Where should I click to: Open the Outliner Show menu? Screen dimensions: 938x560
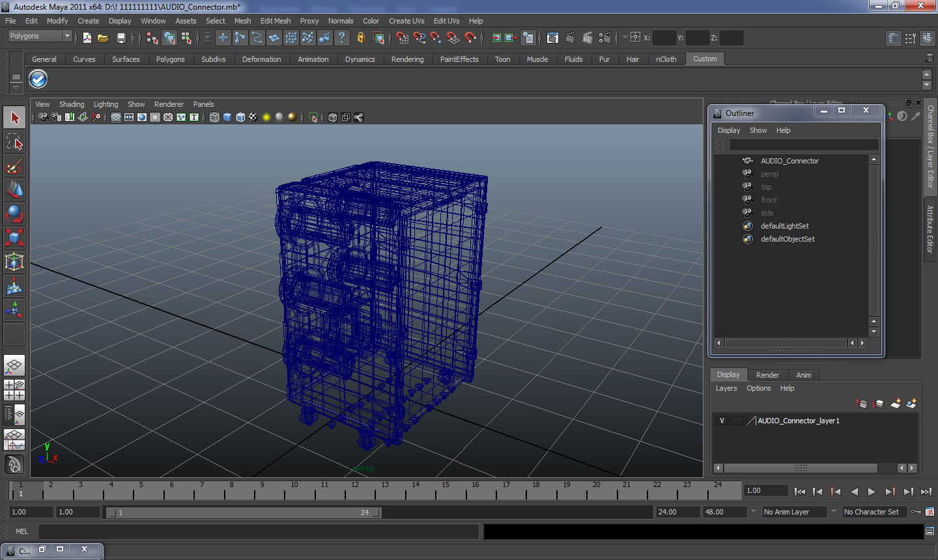[758, 130]
